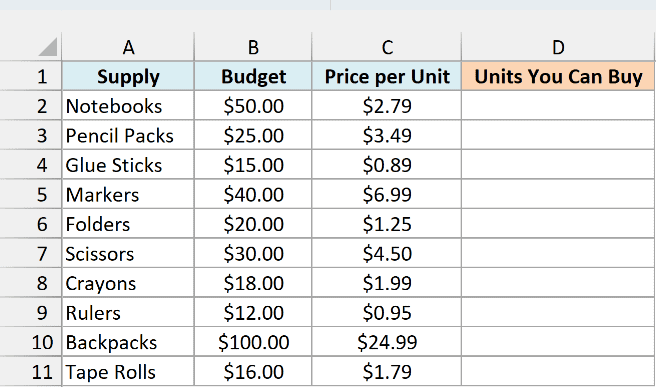Click the "Budget" header cell
Screen dimensions: 656x387
253,76
